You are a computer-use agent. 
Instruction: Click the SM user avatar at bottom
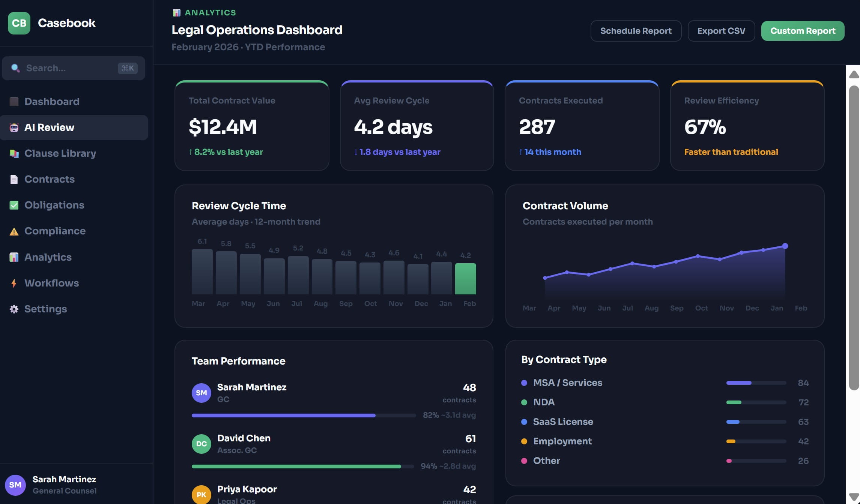pyautogui.click(x=15, y=485)
